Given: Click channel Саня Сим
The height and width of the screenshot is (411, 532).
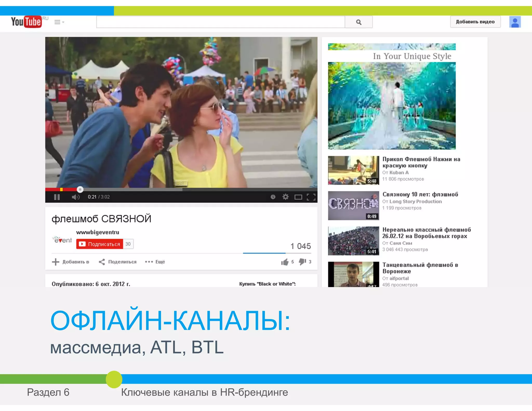Looking at the screenshot, I should point(401,243).
